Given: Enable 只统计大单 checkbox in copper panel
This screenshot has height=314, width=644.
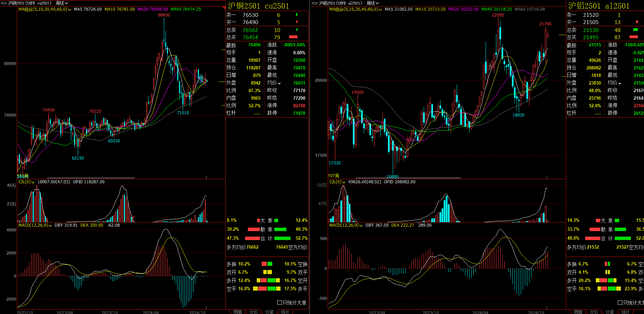Looking at the screenshot, I should click(280, 303).
